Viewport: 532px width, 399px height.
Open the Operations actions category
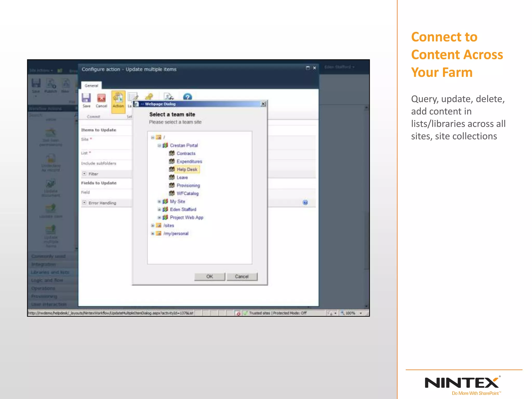click(53, 288)
